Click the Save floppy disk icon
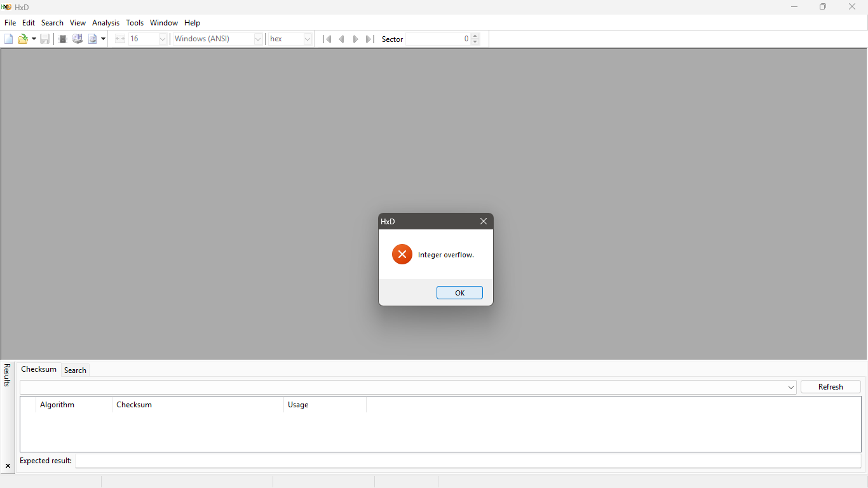868x488 pixels. point(44,39)
